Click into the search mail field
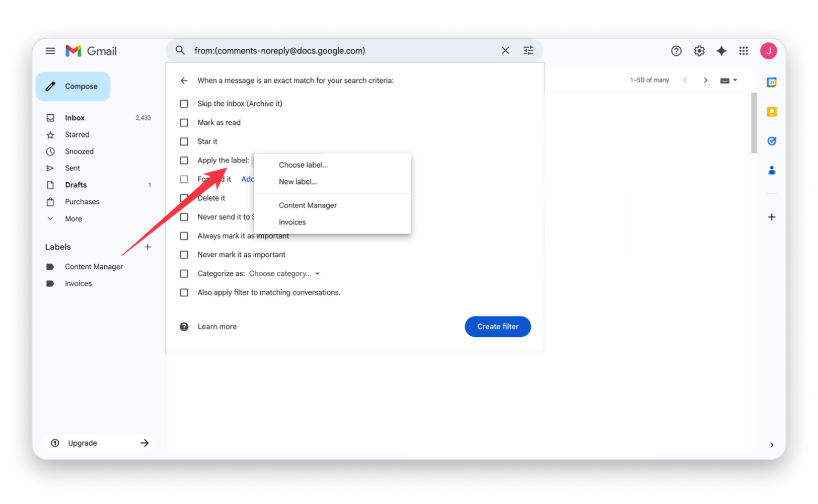 tap(341, 51)
